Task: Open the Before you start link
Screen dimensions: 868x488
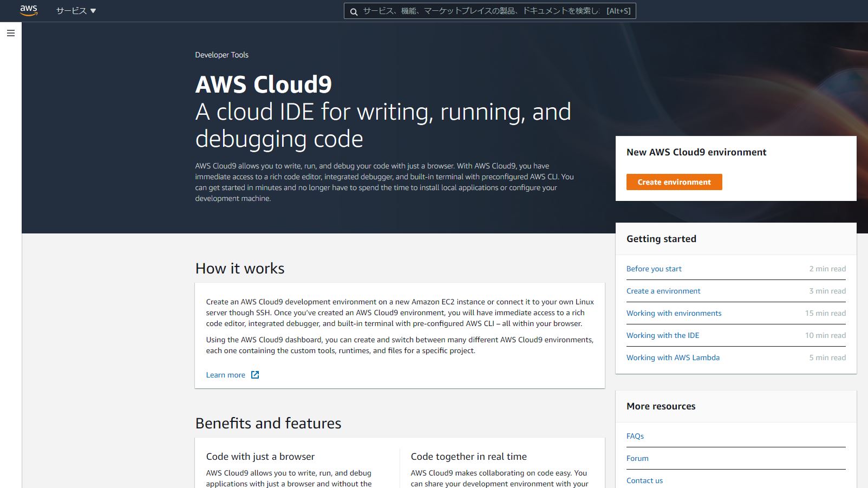Action: coord(654,269)
